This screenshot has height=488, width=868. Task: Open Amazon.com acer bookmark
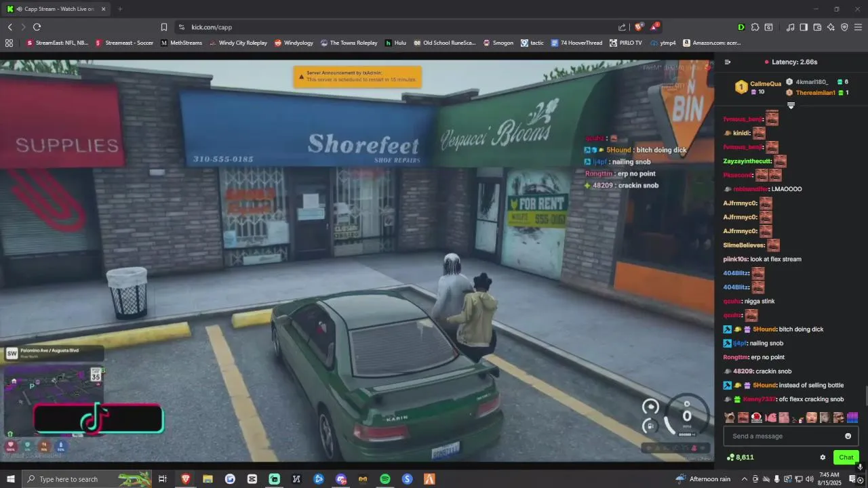pos(712,43)
